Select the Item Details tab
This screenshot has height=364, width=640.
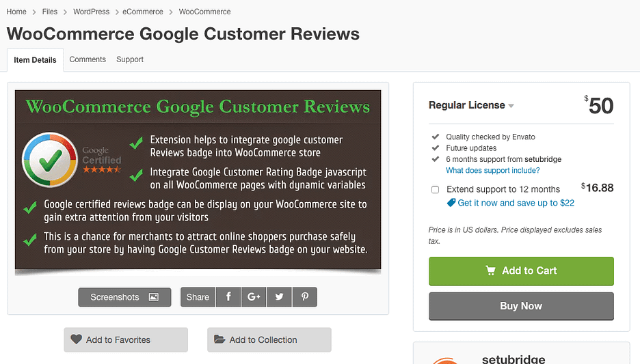[35, 60]
